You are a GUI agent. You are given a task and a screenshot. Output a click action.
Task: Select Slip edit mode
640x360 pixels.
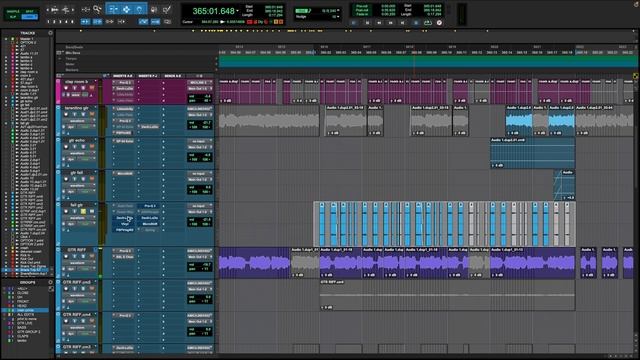tap(13, 17)
